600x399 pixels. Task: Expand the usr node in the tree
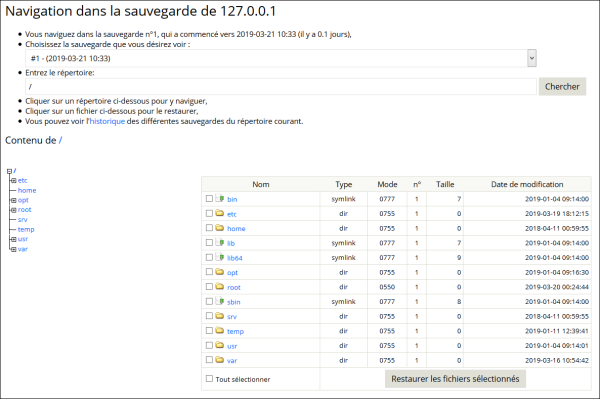click(14, 239)
